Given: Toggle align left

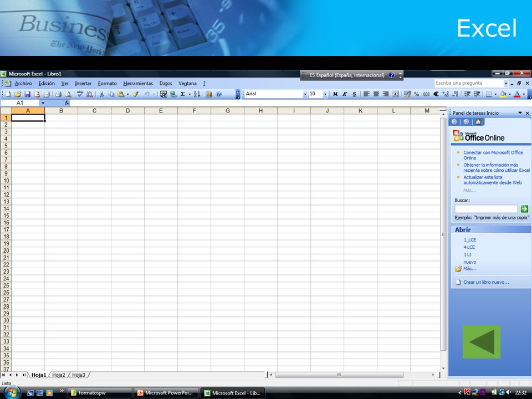Looking at the screenshot, I should (366, 94).
